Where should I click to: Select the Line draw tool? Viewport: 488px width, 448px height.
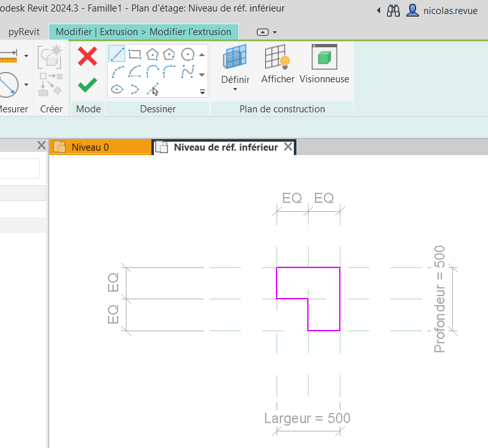click(117, 54)
